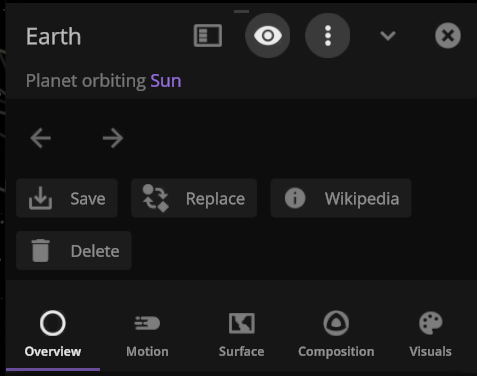Switch to the Overview tab

(53, 334)
